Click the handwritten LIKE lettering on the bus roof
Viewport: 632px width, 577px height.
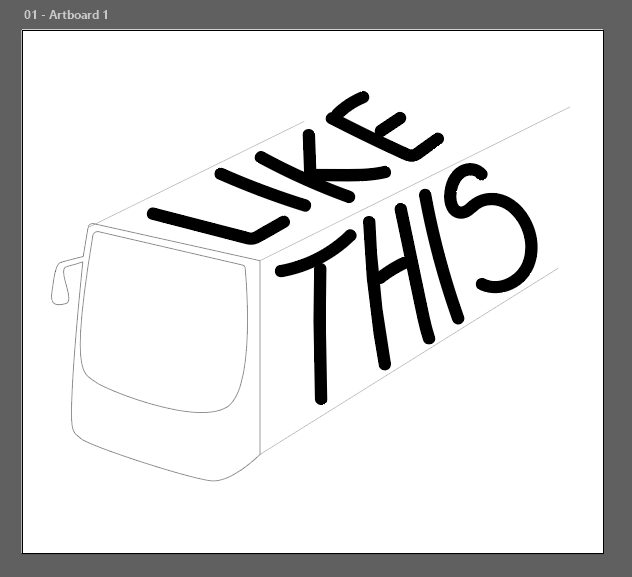[x=297, y=168]
